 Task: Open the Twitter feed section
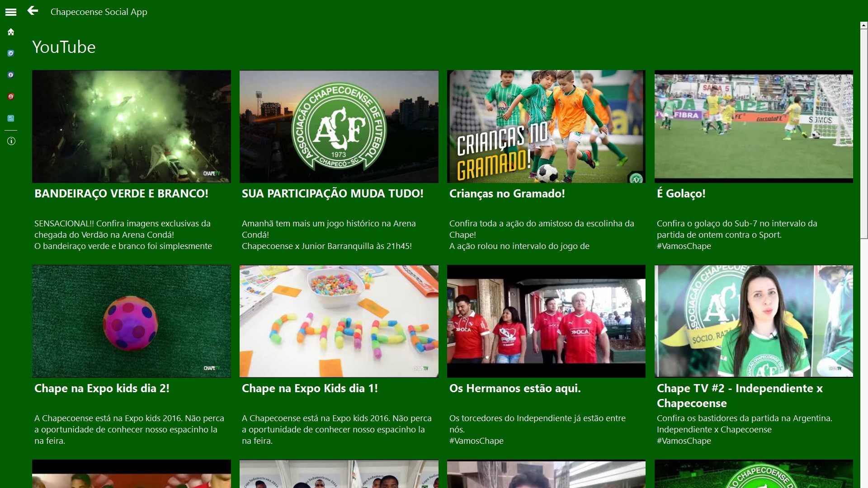11,53
